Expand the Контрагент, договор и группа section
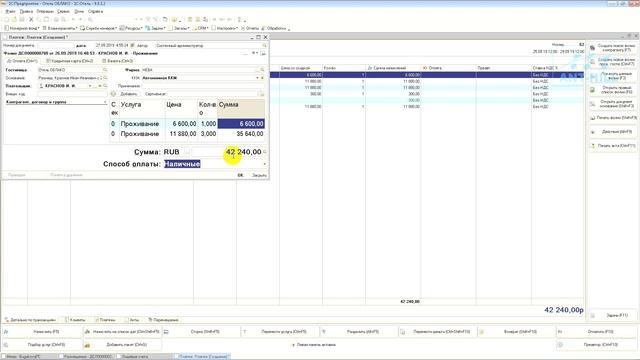This screenshot has width=640, height=360. [x=56, y=102]
